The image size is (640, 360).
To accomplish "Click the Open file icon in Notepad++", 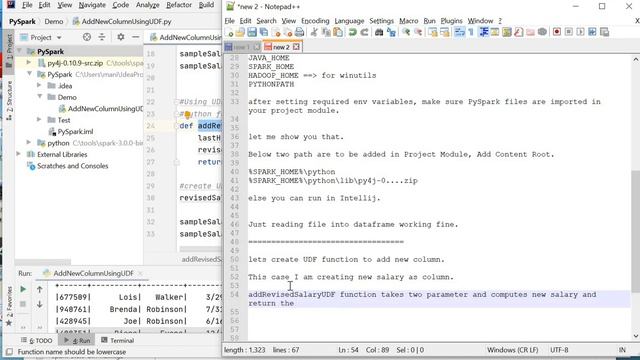I will [x=240, y=32].
